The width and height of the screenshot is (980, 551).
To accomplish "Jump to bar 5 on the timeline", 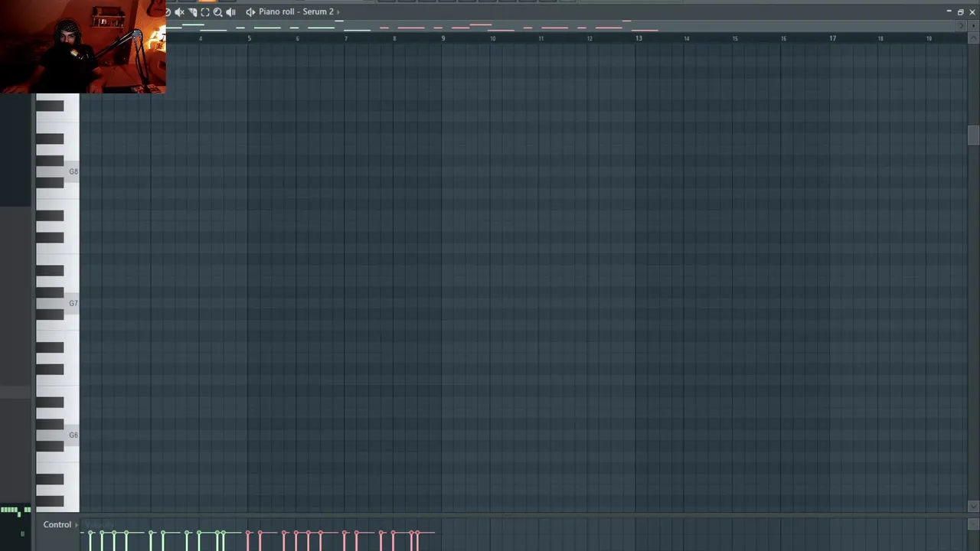I will [249, 38].
